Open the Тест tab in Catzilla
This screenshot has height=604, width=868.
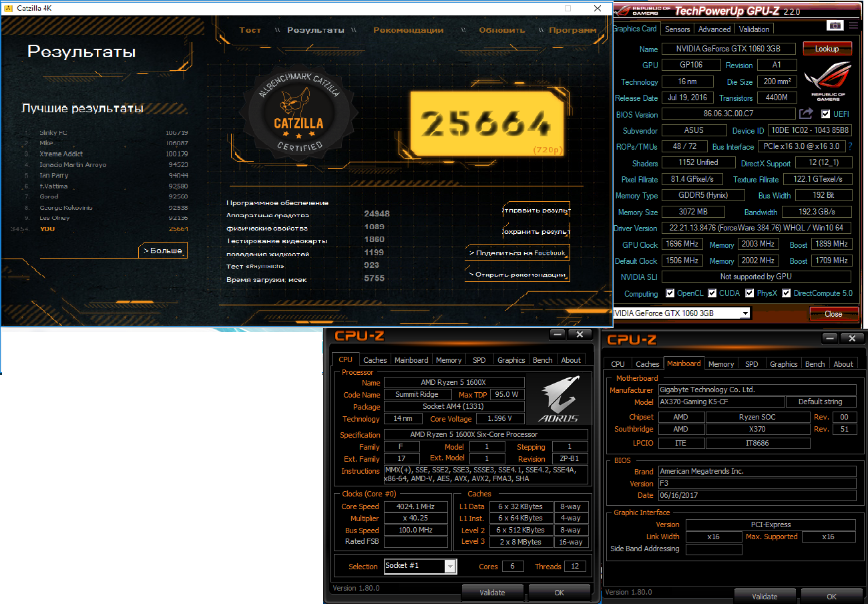pos(250,30)
